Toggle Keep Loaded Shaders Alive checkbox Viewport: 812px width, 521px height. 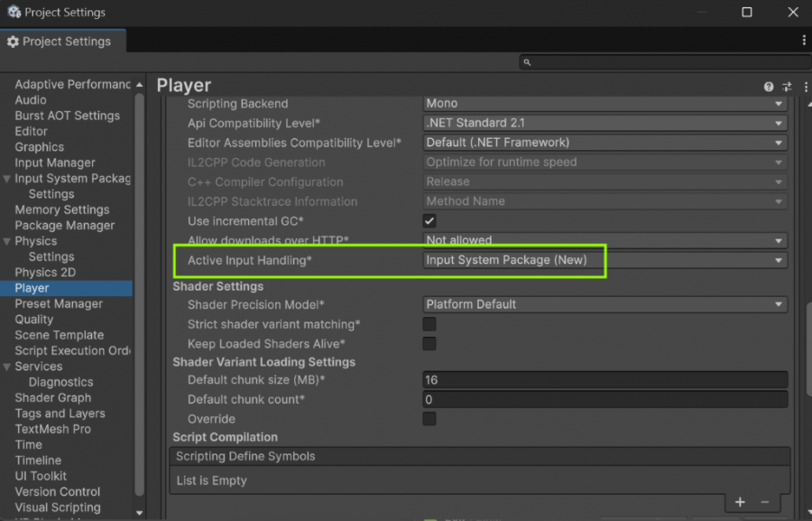429,344
